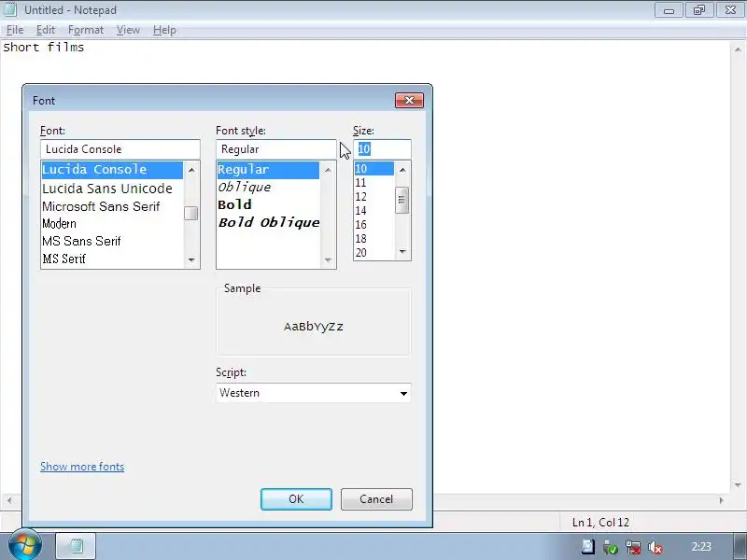Select size 12 in list

point(374,197)
